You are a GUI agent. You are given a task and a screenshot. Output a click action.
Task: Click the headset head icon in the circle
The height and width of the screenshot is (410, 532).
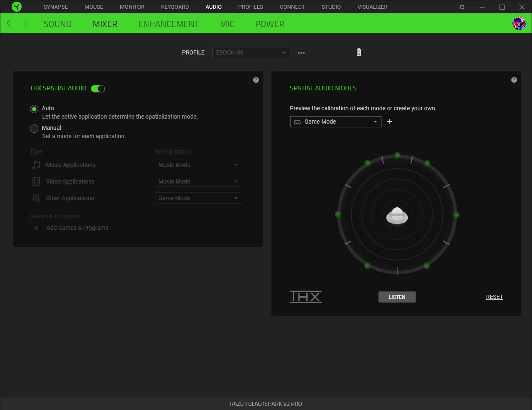pyautogui.click(x=397, y=216)
